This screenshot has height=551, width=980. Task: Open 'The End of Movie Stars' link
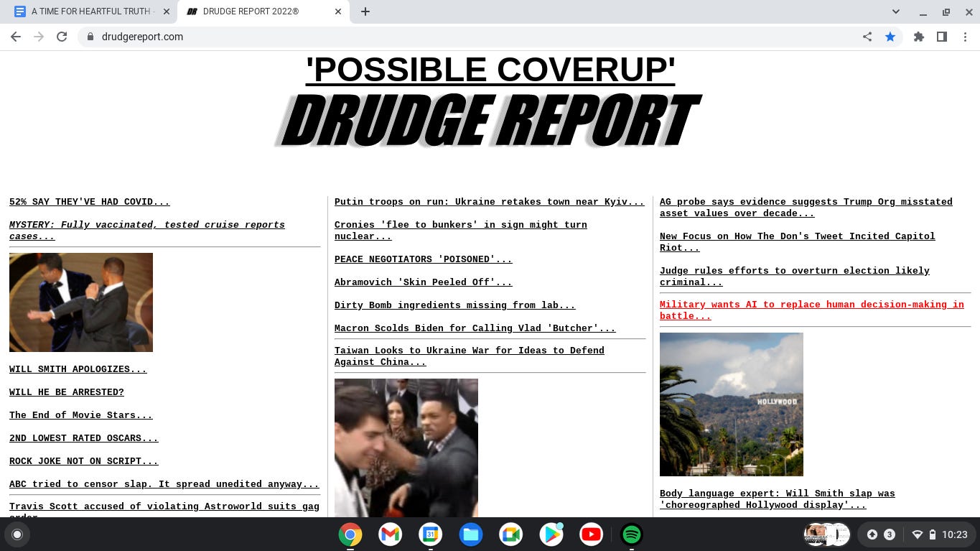pyautogui.click(x=81, y=415)
